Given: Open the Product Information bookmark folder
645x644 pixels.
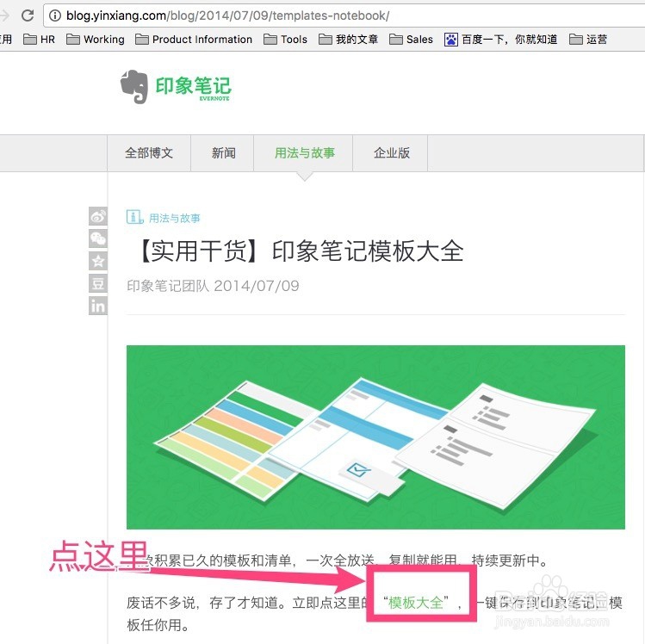Looking at the screenshot, I should (x=194, y=40).
